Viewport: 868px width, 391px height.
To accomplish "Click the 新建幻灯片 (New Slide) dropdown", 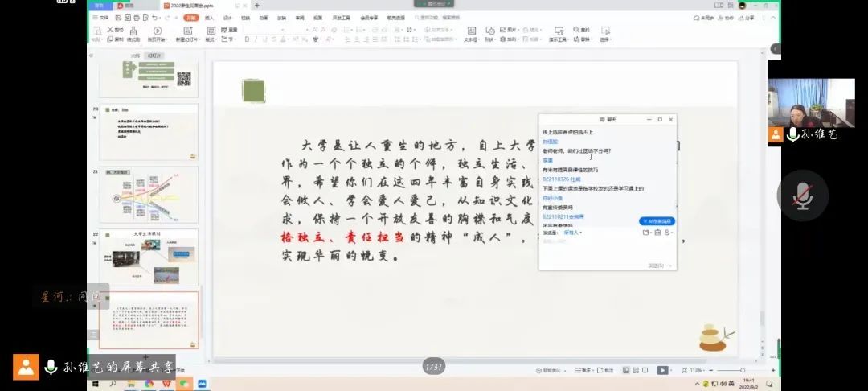I will coord(187,39).
